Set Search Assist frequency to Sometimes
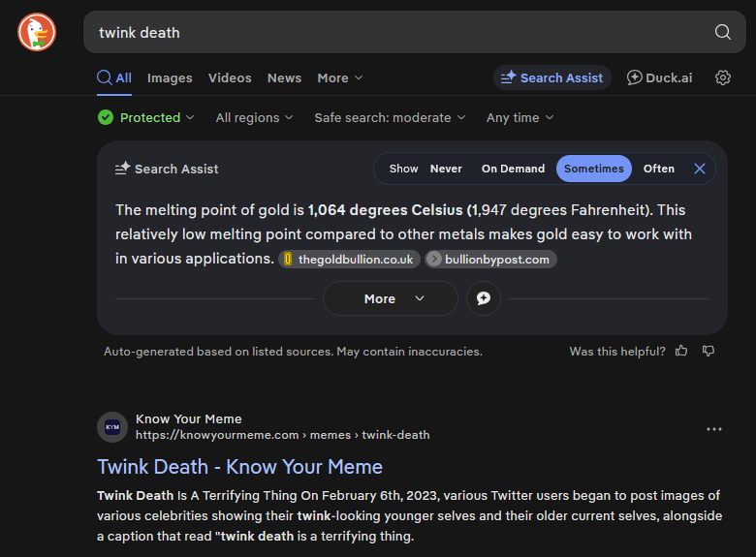The height and width of the screenshot is (557, 756). [x=594, y=169]
